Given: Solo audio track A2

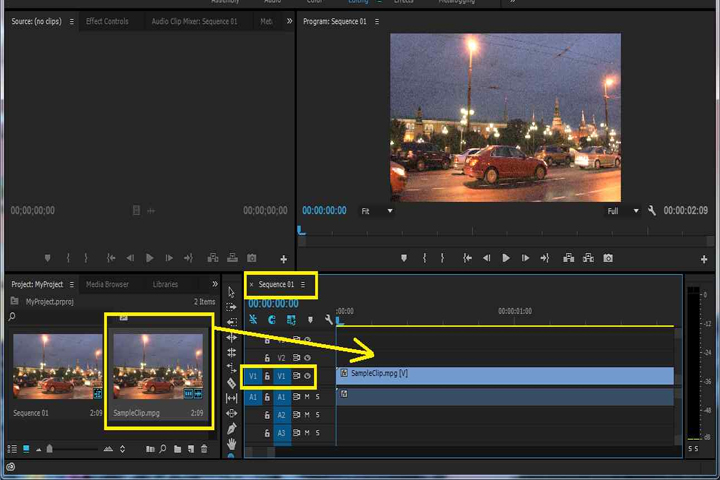Looking at the screenshot, I should tap(317, 415).
